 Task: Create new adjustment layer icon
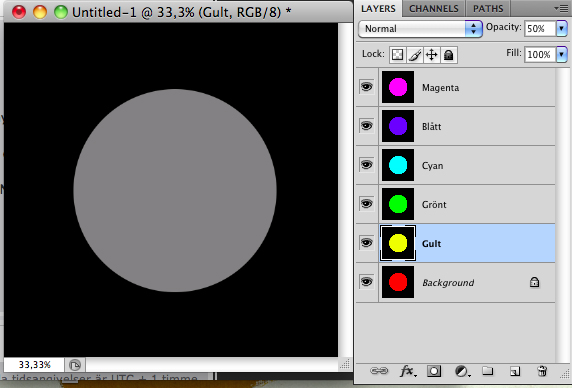click(x=462, y=372)
